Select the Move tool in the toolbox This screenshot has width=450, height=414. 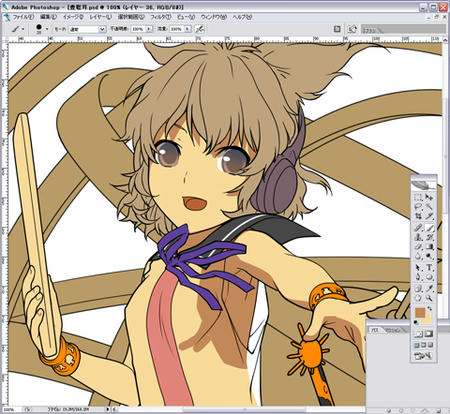[x=429, y=197]
